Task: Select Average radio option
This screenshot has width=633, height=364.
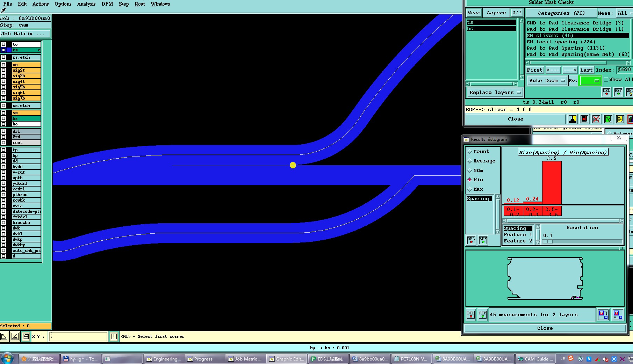Action: 470,161
